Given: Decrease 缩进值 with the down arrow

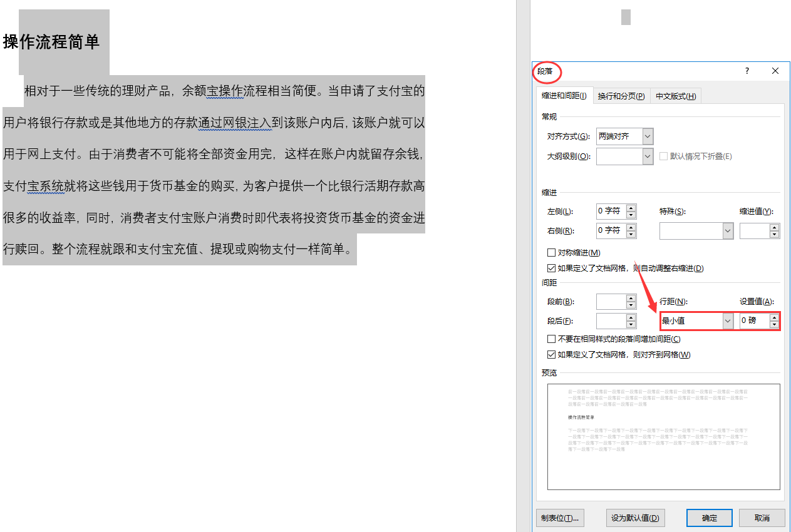Looking at the screenshot, I should [775, 234].
